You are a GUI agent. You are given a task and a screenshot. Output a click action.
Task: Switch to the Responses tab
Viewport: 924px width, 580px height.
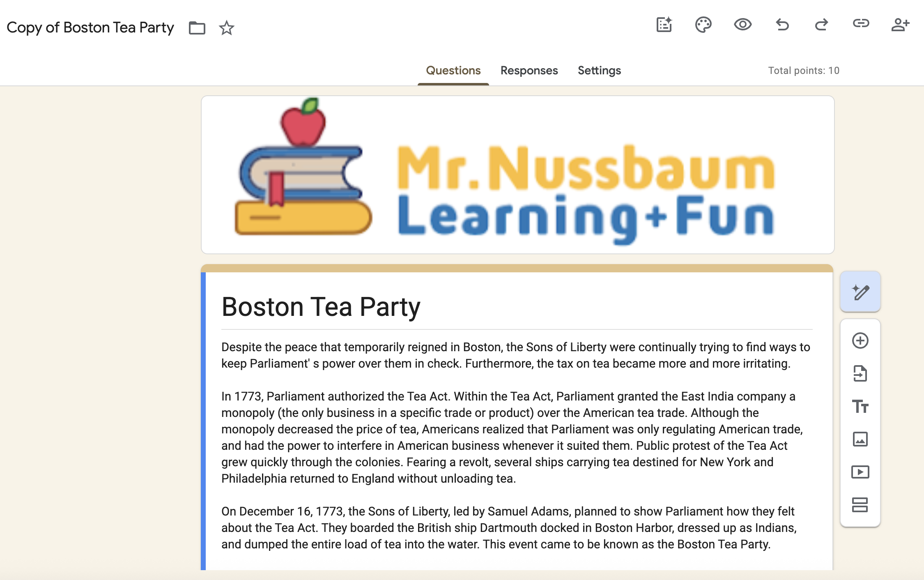pos(529,71)
